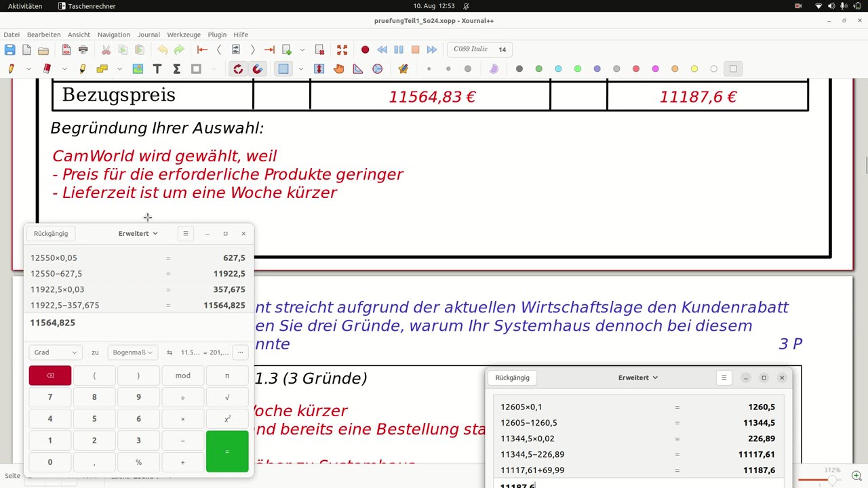Select the vertical space tool
Image resolution: width=868 pixels, height=488 pixels.
pos(319,68)
